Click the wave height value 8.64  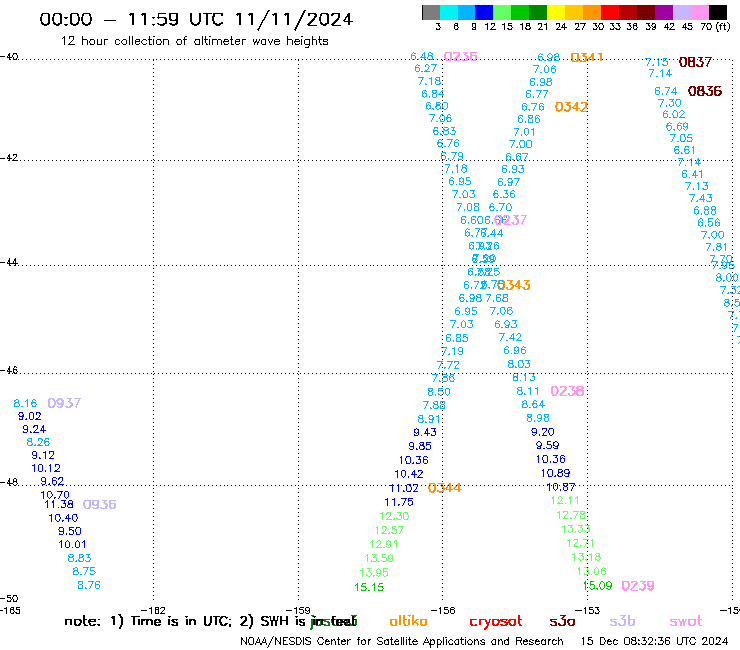pos(533,405)
